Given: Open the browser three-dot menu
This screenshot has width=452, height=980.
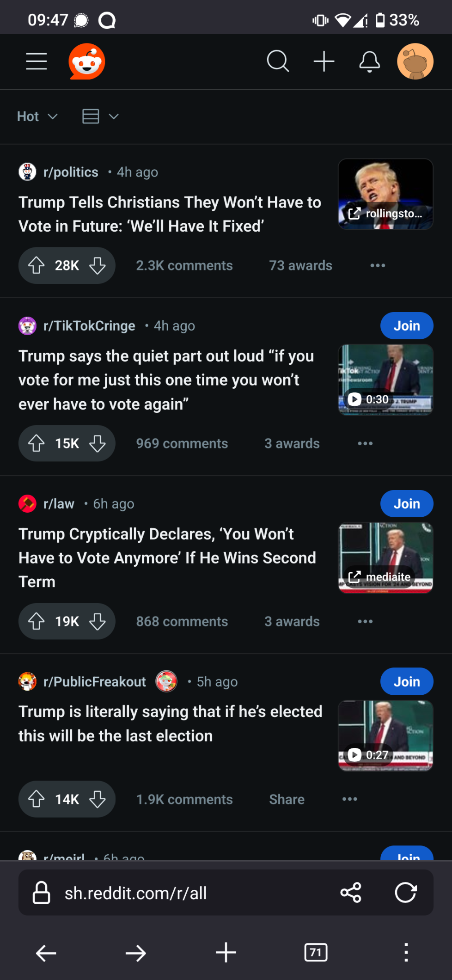Looking at the screenshot, I should coord(406,953).
